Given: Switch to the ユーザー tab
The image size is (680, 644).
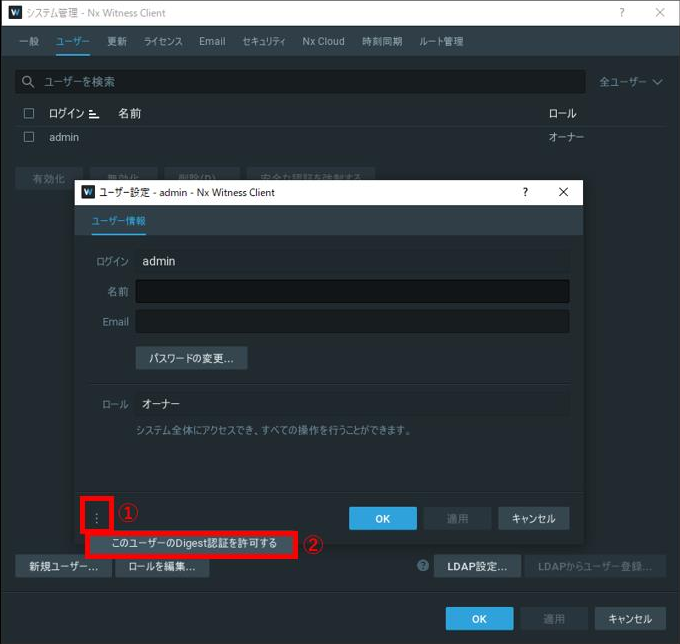Looking at the screenshot, I should click(x=72, y=42).
